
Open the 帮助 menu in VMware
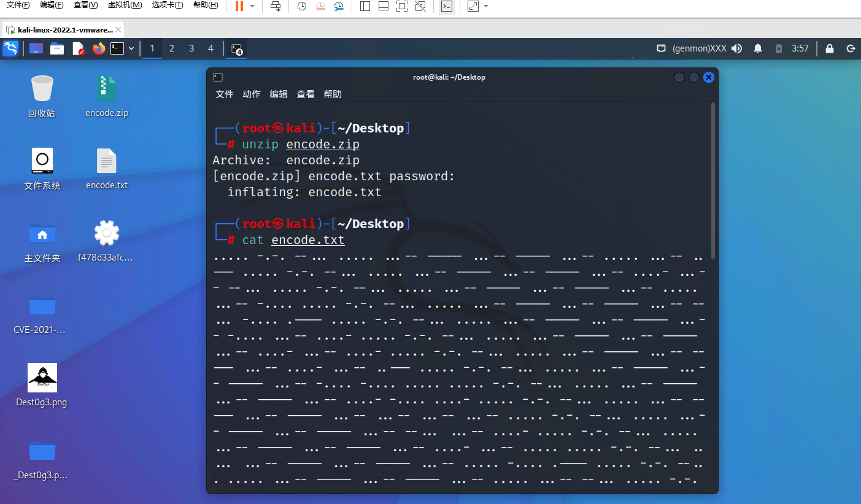tap(206, 5)
